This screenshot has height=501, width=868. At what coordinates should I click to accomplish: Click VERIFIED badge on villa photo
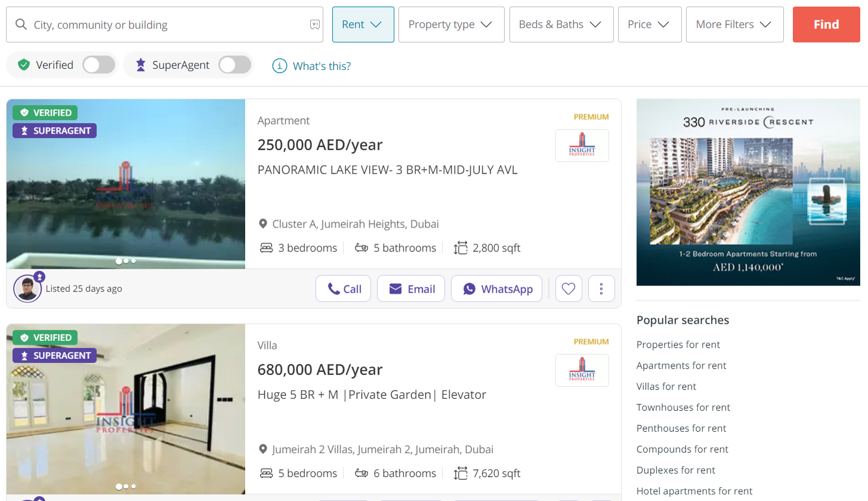[x=45, y=337]
